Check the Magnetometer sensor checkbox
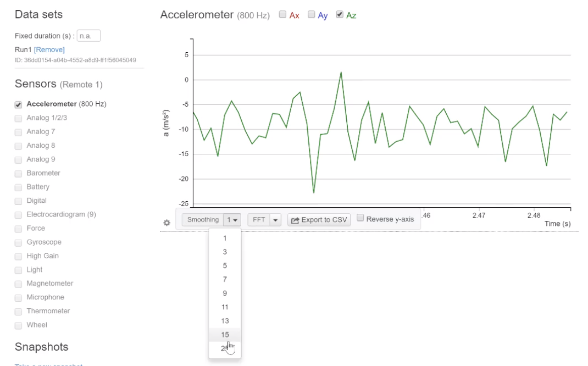588x366 pixels. (x=18, y=284)
